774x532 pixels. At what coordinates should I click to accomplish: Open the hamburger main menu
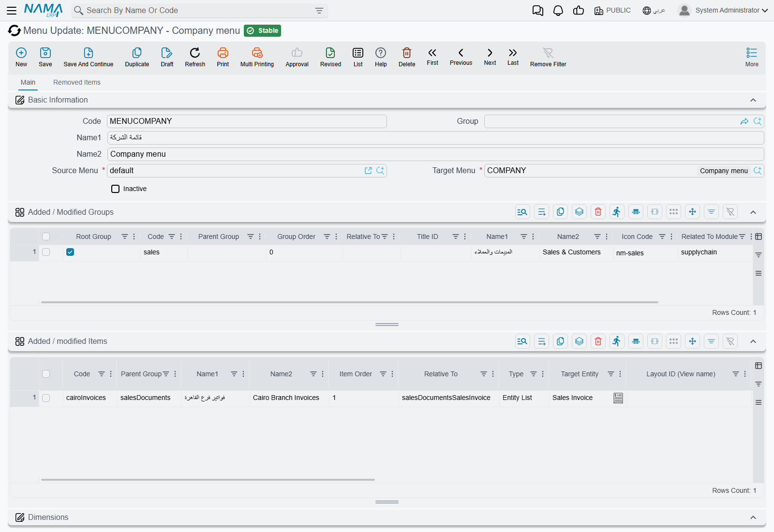(x=12, y=10)
